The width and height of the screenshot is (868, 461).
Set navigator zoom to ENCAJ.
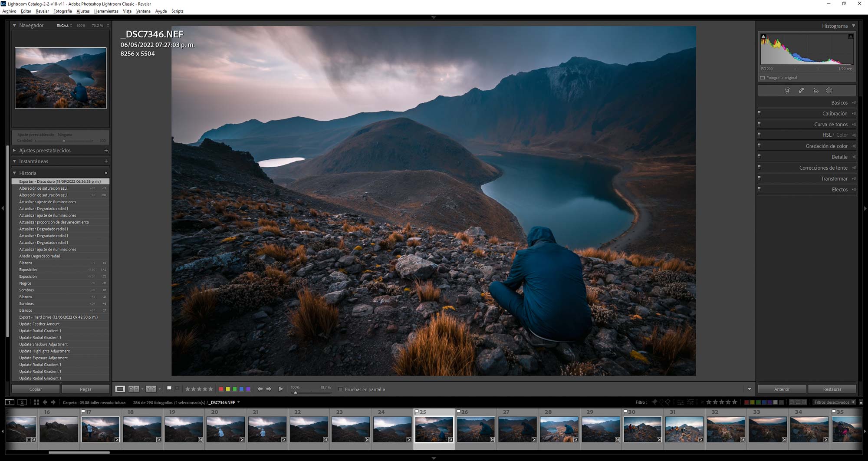pyautogui.click(x=63, y=26)
